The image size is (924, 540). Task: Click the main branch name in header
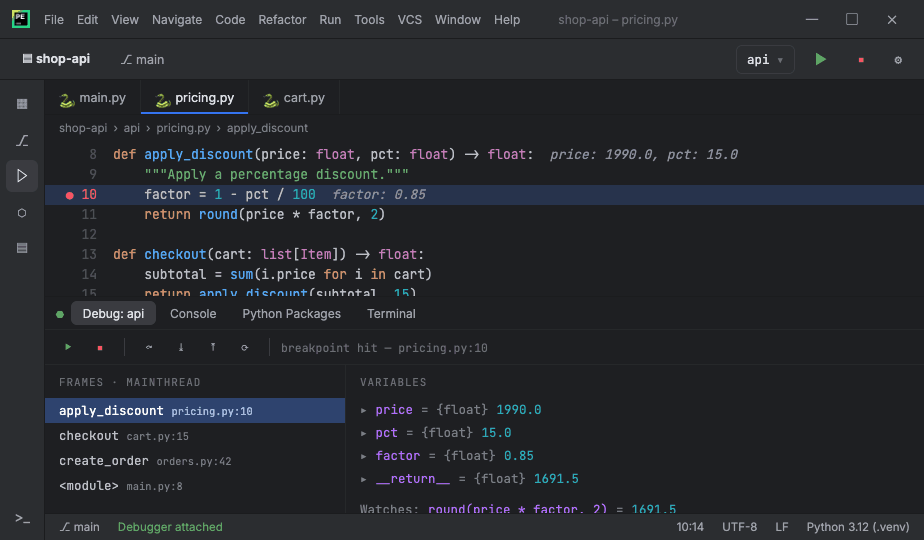click(150, 60)
